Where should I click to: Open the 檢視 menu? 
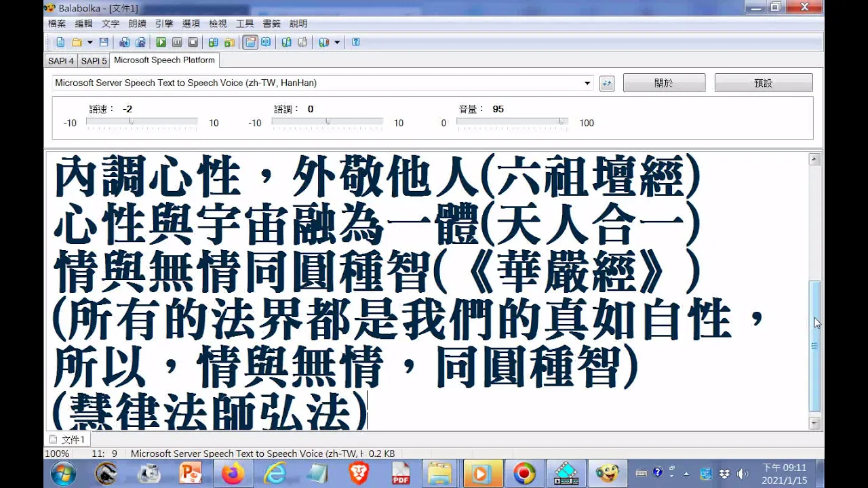pos(218,23)
